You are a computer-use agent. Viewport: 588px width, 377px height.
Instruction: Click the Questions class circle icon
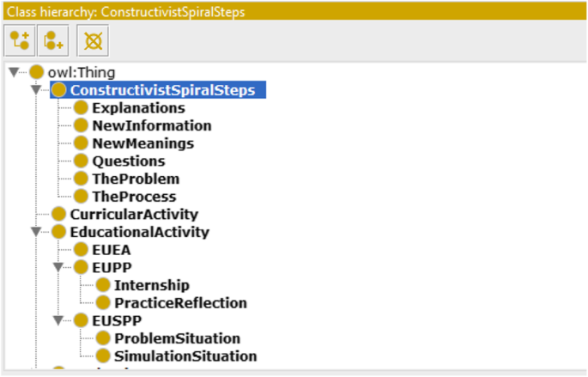pyautogui.click(x=81, y=161)
